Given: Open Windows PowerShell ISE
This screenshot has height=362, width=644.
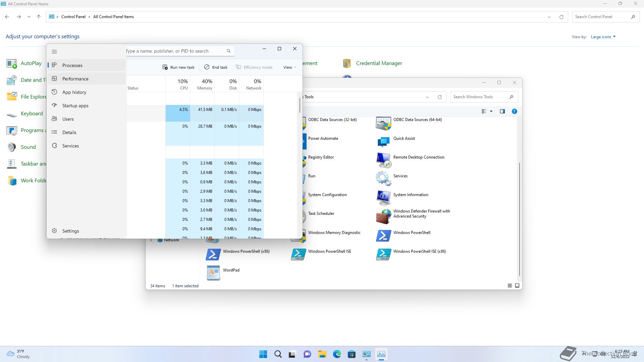Looking at the screenshot, I should tap(321, 255).
